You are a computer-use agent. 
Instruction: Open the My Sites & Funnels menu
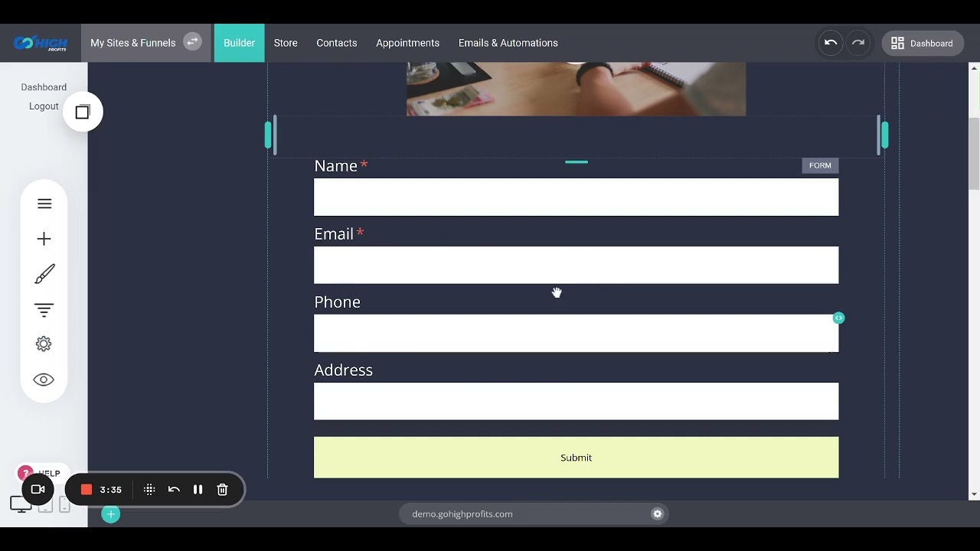tap(133, 43)
